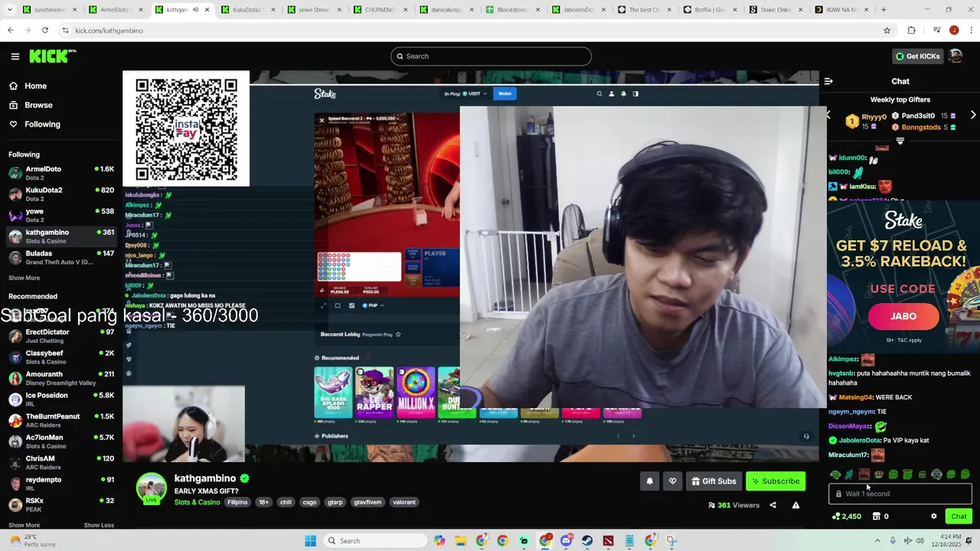
Task: Open RSKx recommended channel
Action: coord(61,504)
